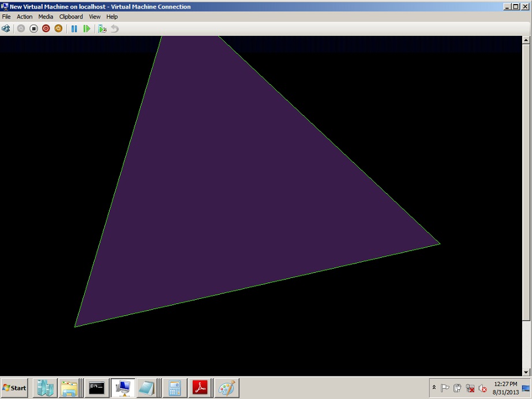Open the Help menu

[x=112, y=17]
